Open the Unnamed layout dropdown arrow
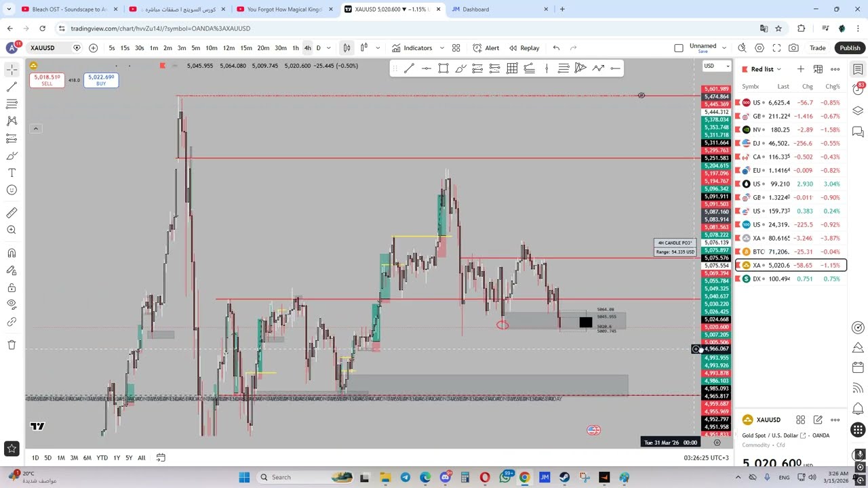Viewport: 868px width, 488px height. [724, 48]
